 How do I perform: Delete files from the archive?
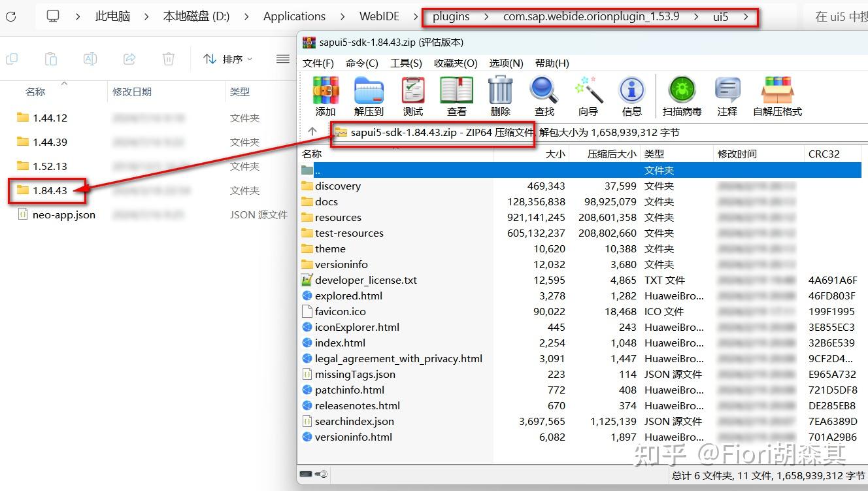tap(499, 95)
